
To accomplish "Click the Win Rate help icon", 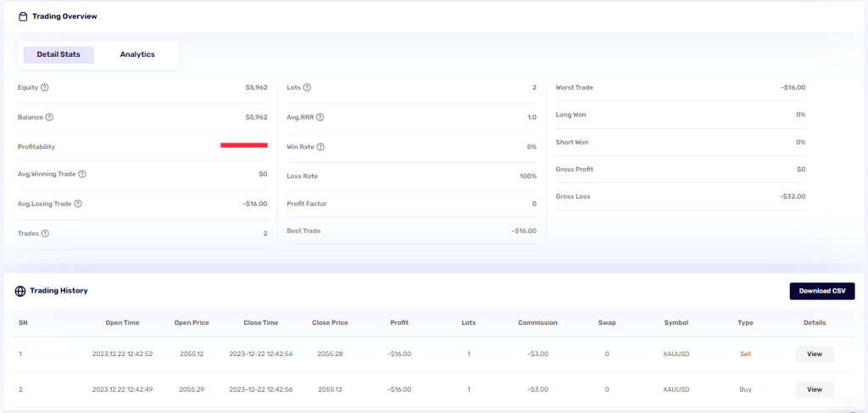I will [320, 148].
